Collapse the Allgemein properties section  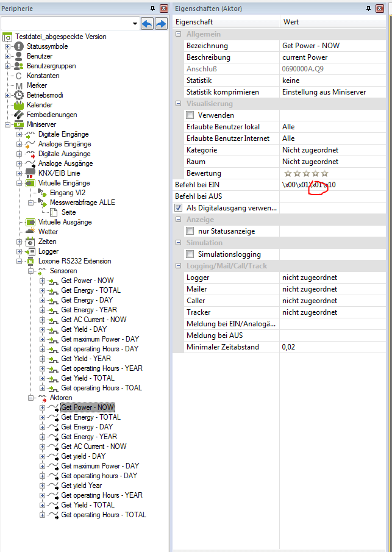point(179,34)
